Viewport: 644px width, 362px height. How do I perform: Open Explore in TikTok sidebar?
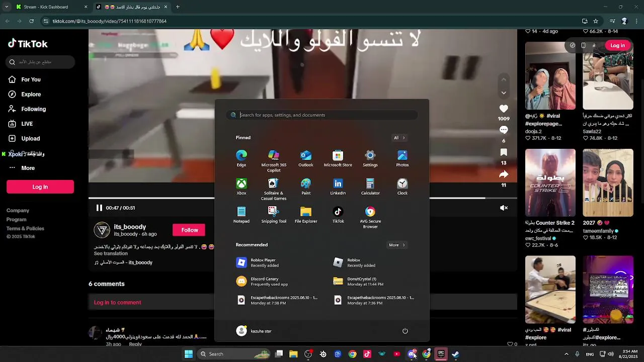(x=31, y=94)
